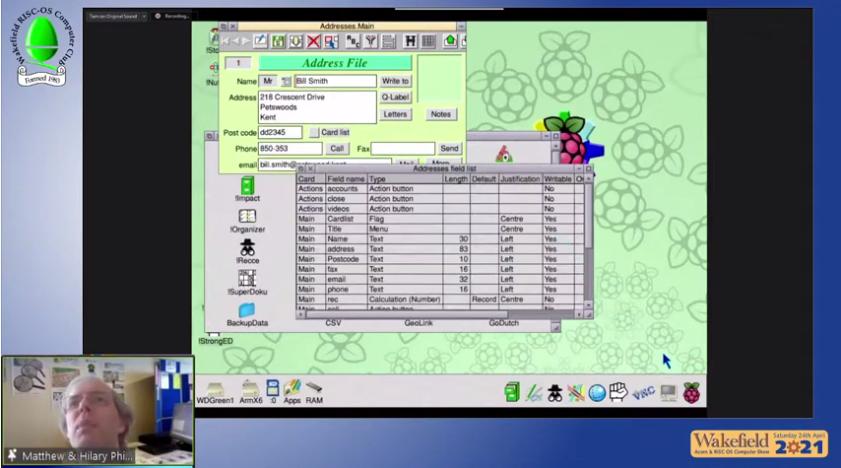The image size is (841, 468).
Task: Jump to first record arrow in toolbar
Action: point(226,41)
